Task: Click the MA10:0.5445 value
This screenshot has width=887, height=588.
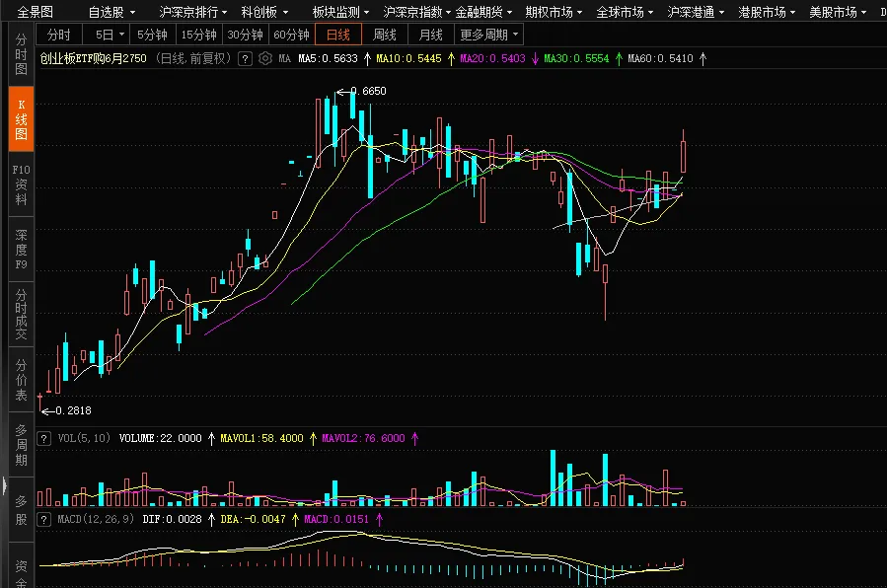Action: (x=408, y=58)
